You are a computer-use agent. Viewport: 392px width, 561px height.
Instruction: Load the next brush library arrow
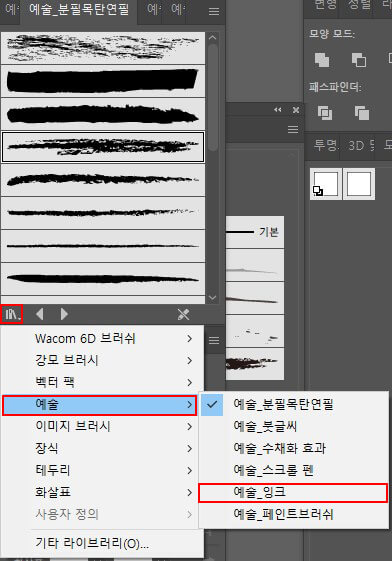[64, 314]
